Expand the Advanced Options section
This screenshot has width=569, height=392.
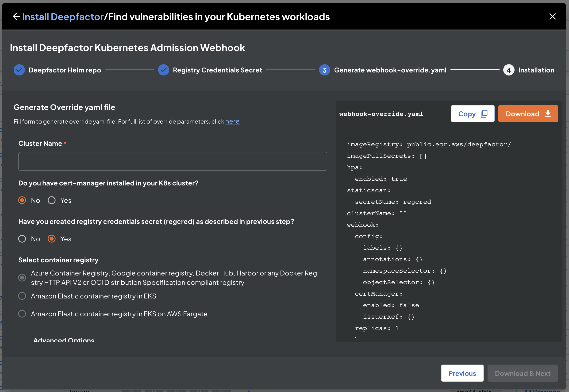(x=64, y=340)
